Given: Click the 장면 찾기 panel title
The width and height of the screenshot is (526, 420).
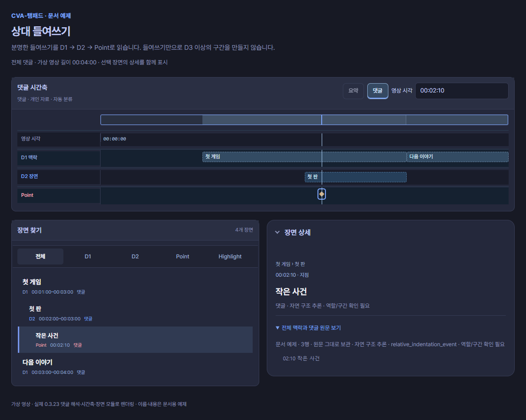Looking at the screenshot, I should coord(30,230).
